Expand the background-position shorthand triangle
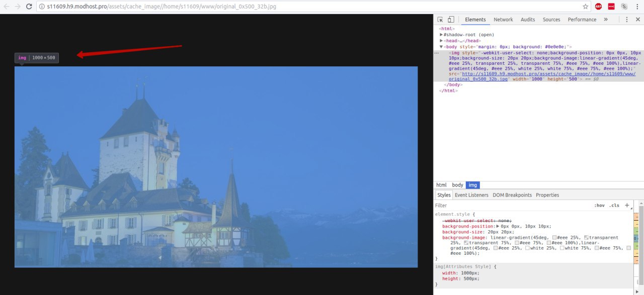 pos(498,226)
